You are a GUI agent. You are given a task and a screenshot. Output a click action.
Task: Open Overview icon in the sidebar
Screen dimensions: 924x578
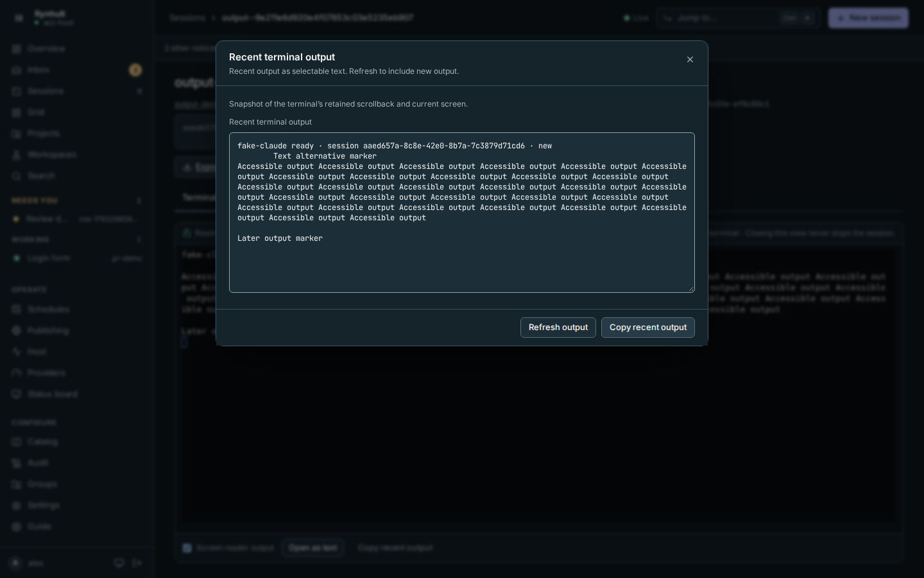pos(17,49)
